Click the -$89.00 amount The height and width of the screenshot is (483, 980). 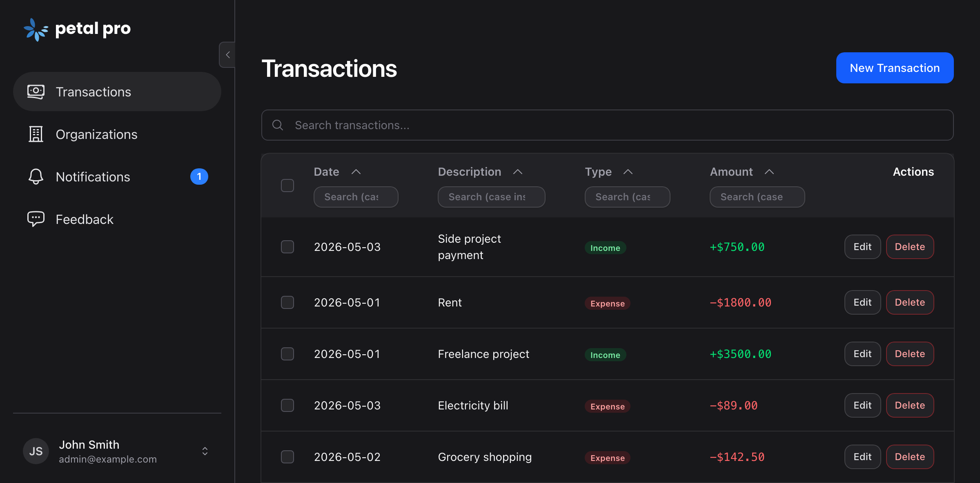click(x=733, y=405)
